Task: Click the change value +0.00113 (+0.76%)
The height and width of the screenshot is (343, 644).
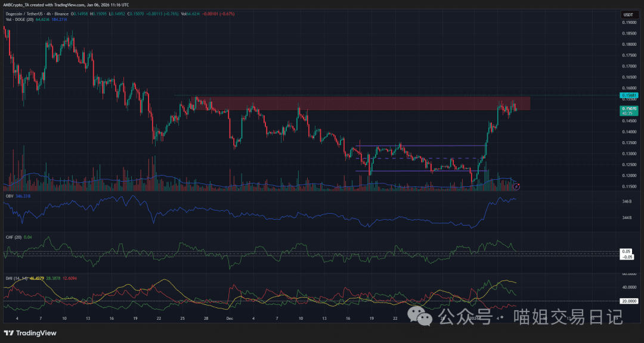Action: point(162,14)
